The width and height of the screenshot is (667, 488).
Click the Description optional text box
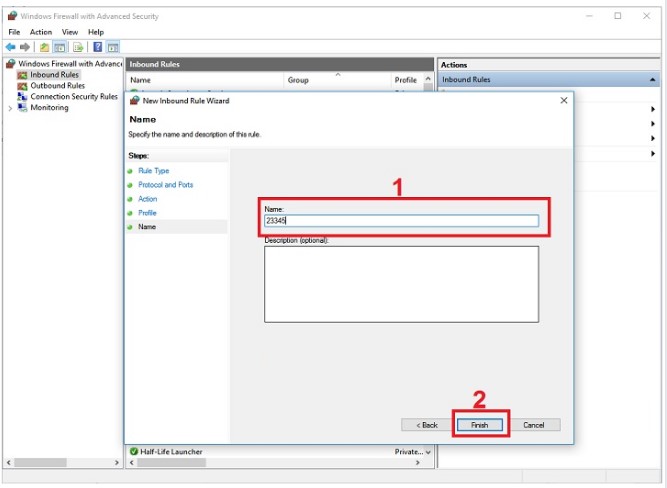tap(401, 284)
